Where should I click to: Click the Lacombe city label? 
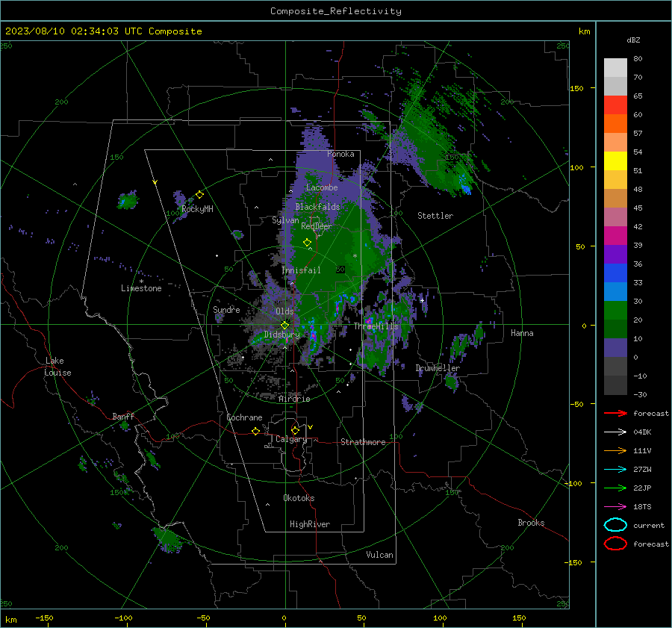322,187
